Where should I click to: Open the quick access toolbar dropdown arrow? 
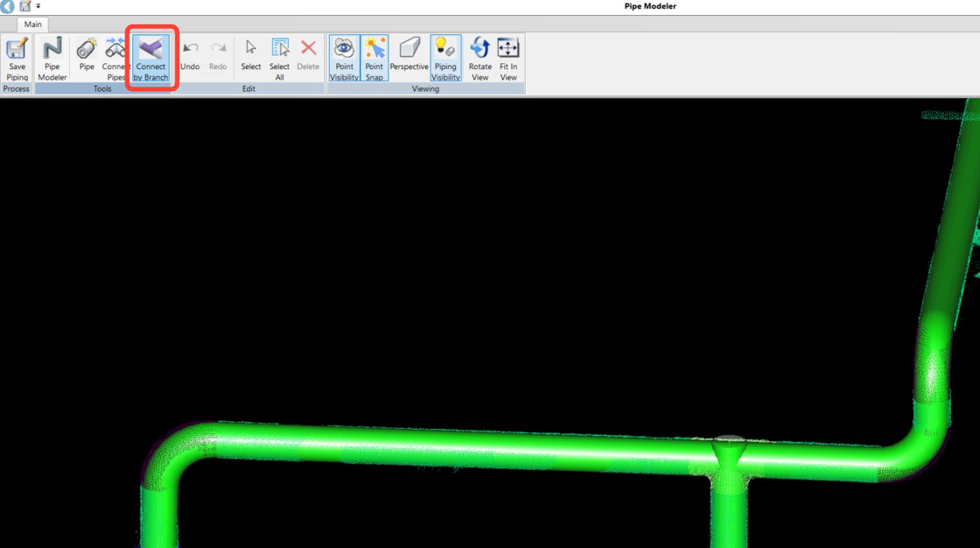38,6
